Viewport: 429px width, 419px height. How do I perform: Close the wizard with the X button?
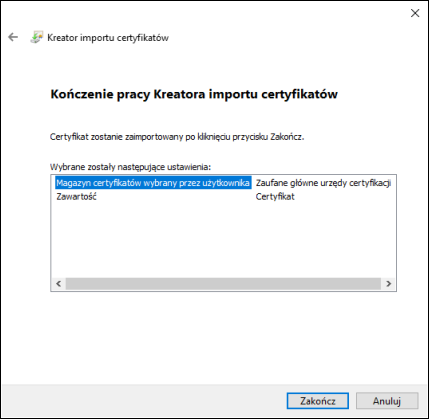click(415, 13)
